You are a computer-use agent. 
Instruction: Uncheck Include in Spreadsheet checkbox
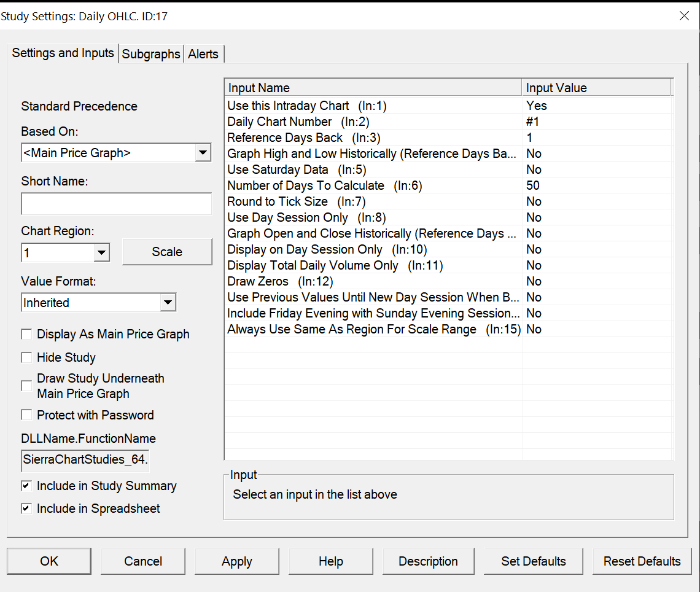[27, 508]
